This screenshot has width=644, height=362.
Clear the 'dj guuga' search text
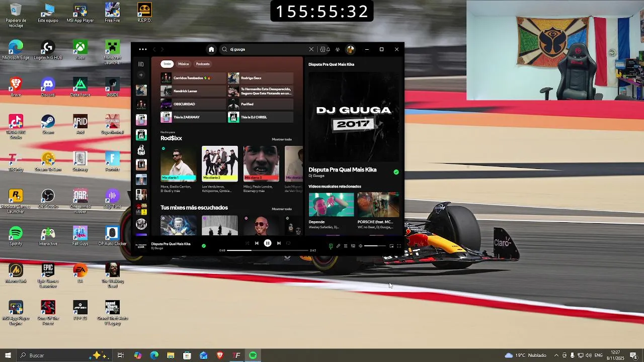pos(311,49)
